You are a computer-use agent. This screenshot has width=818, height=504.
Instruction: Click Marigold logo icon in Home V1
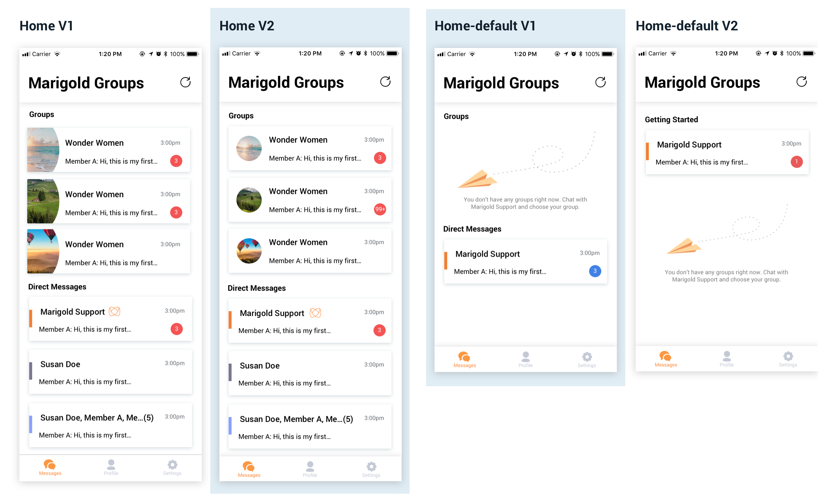[115, 311]
